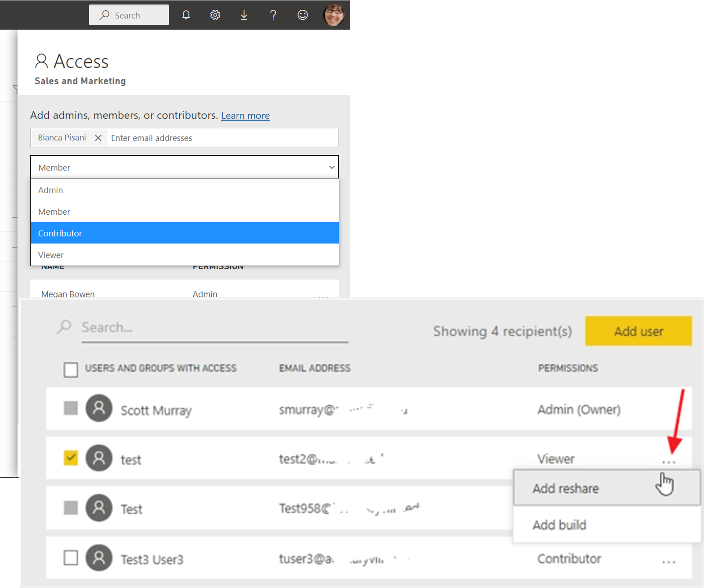This screenshot has height=588, width=704.
Task: Open the settings gear menu
Action: [x=215, y=15]
